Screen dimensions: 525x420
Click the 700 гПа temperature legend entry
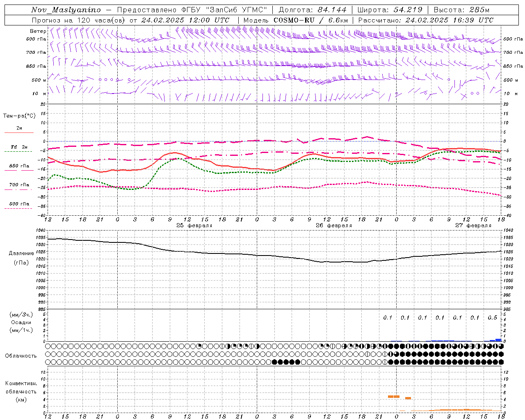pyautogui.click(x=19, y=185)
